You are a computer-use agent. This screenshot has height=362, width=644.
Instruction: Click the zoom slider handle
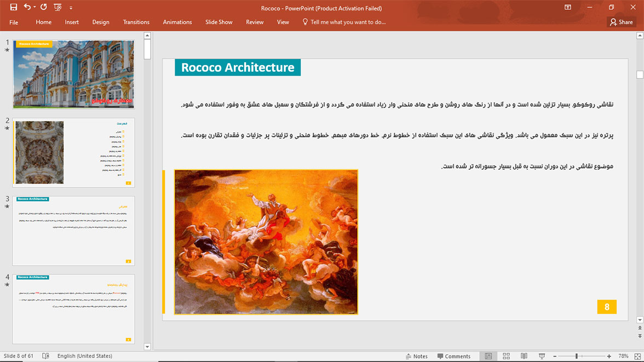point(577,356)
